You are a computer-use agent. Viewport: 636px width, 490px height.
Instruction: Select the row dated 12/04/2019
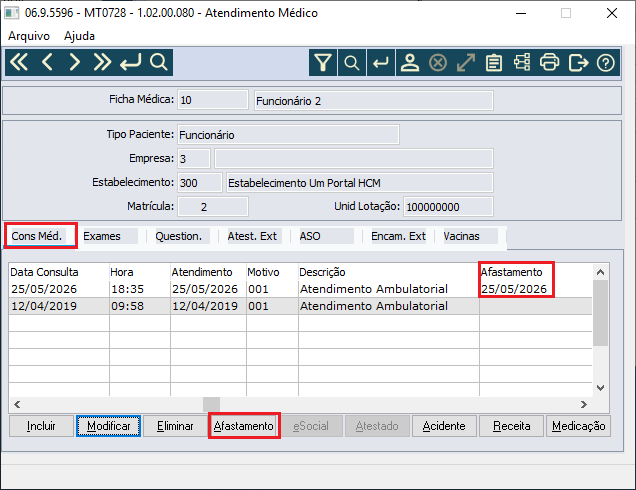(x=300, y=306)
